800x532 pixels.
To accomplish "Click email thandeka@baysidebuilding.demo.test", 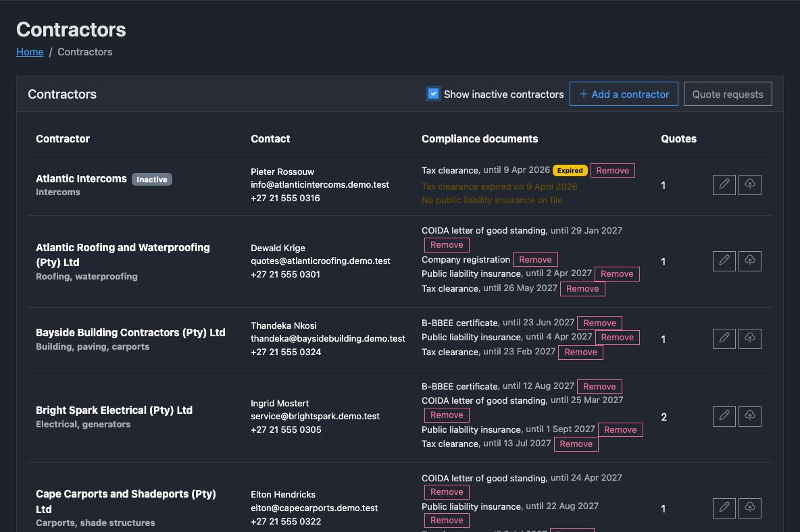I will [x=328, y=338].
